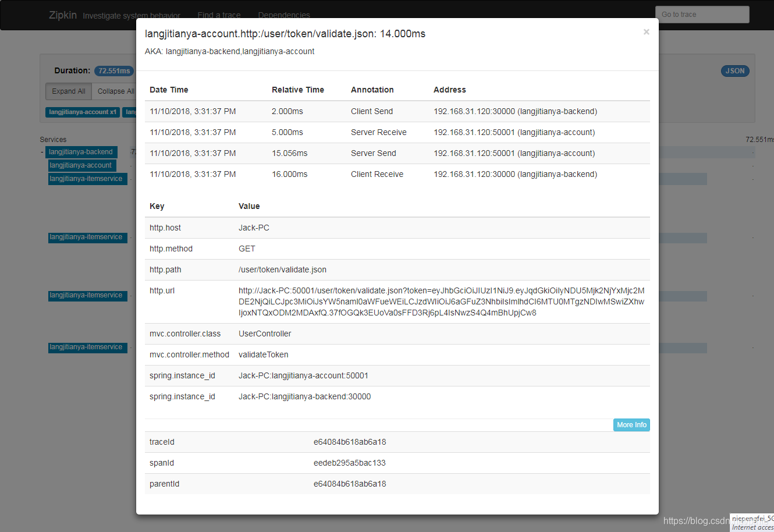The height and width of the screenshot is (532, 774).
Task: Select langjitianya-backend in Services tree
Action: (81, 152)
